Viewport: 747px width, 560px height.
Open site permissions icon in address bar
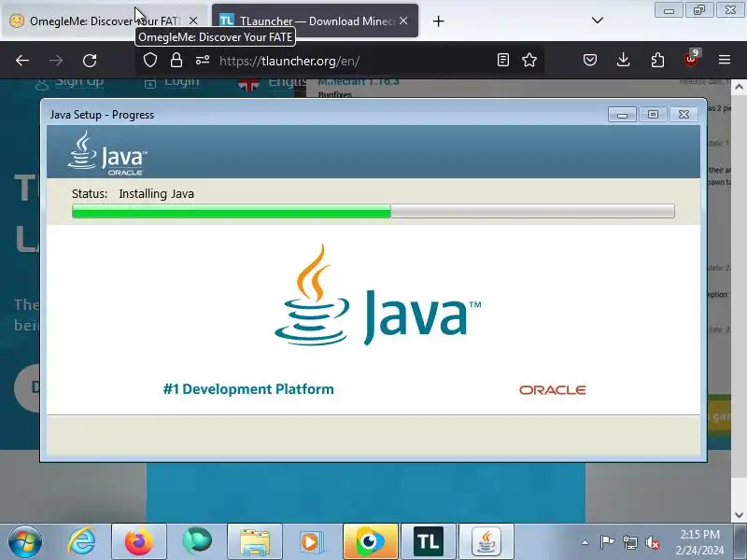pyautogui.click(x=203, y=60)
